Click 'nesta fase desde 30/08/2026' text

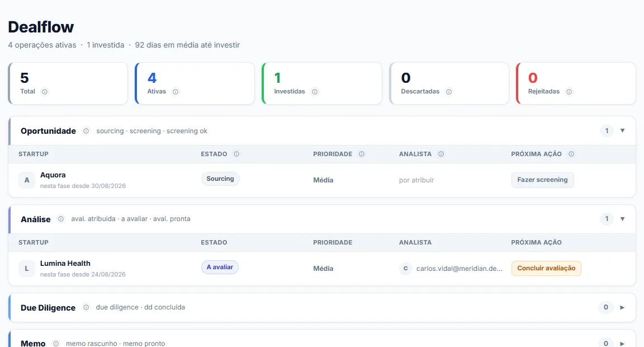click(x=83, y=186)
